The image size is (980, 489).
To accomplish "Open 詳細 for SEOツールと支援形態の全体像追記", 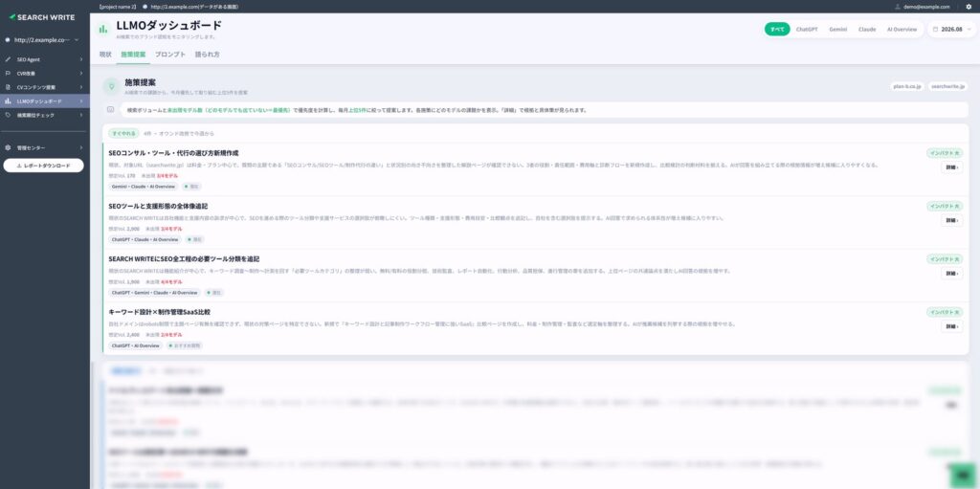I will (x=952, y=221).
